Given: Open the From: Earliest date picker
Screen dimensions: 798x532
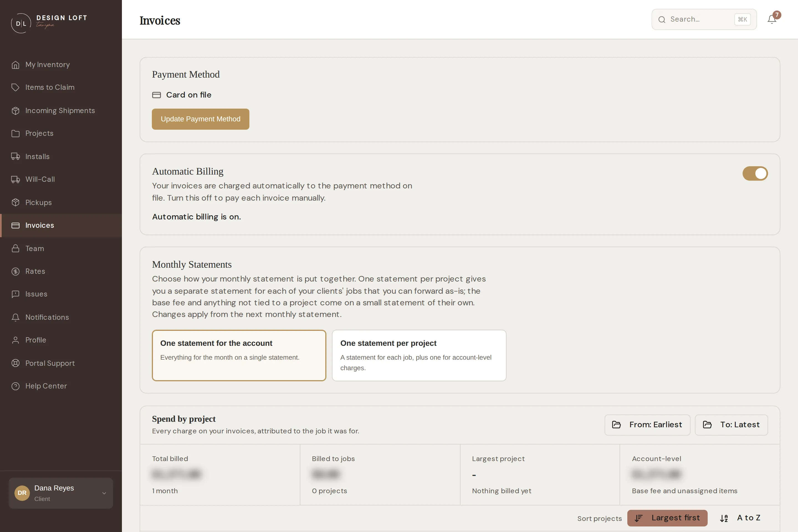Looking at the screenshot, I should pos(647,425).
